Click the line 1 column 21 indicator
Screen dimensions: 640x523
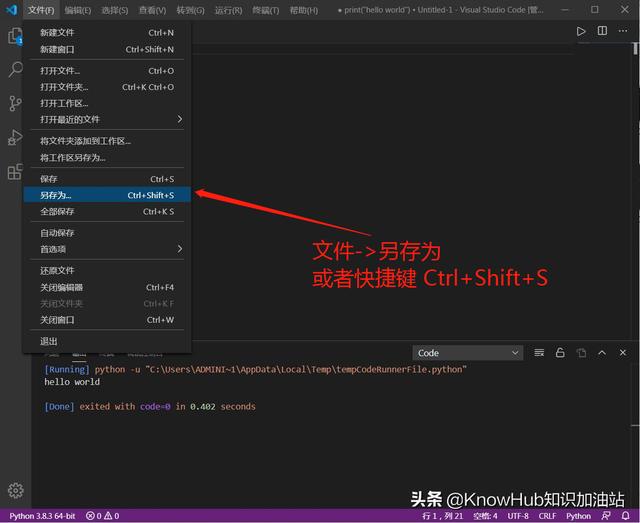click(442, 516)
